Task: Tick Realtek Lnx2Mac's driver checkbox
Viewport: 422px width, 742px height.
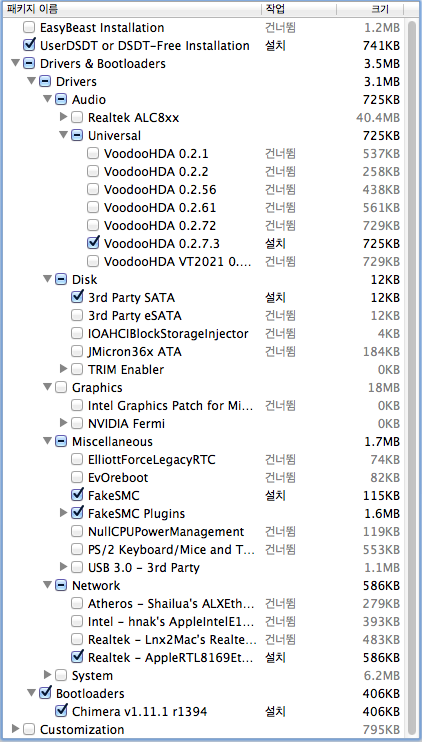Action: point(77,639)
